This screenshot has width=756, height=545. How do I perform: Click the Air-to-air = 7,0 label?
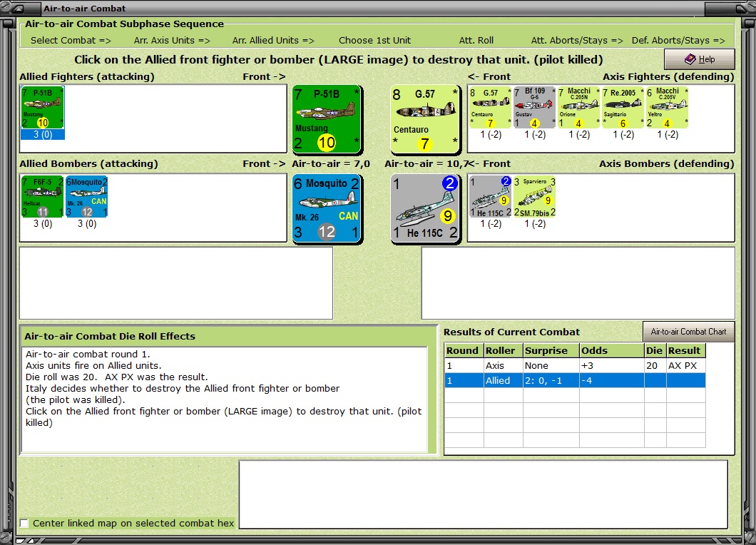coord(331,164)
